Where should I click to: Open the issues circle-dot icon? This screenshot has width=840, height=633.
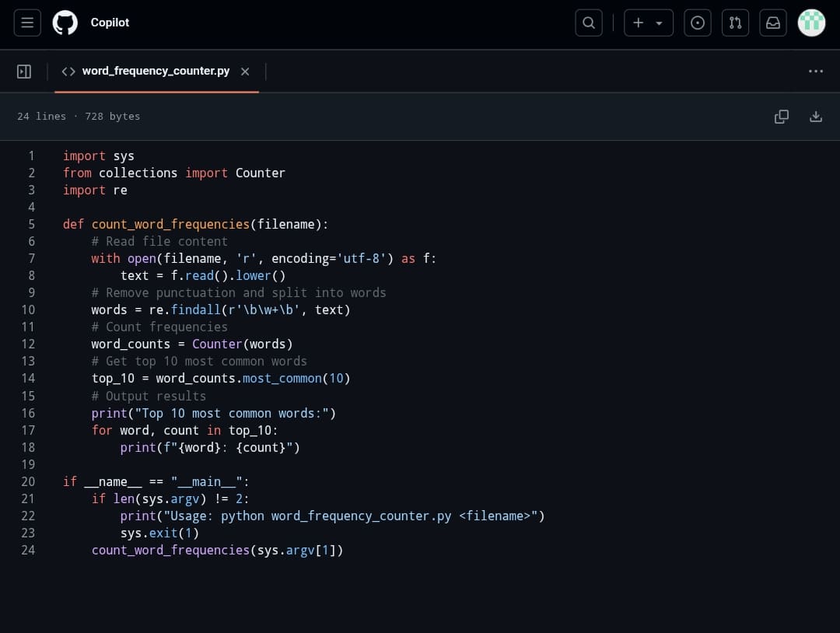698,23
